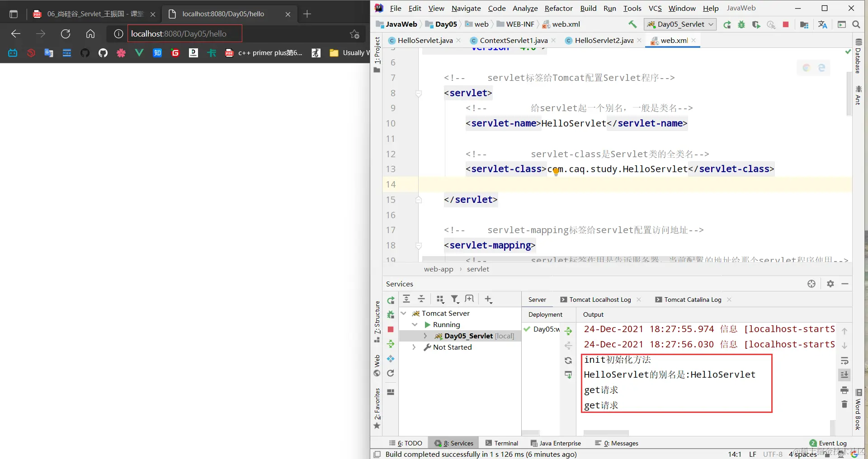Open the Terminal tool window
Viewport: 868px width, 459px height.
pyautogui.click(x=501, y=443)
